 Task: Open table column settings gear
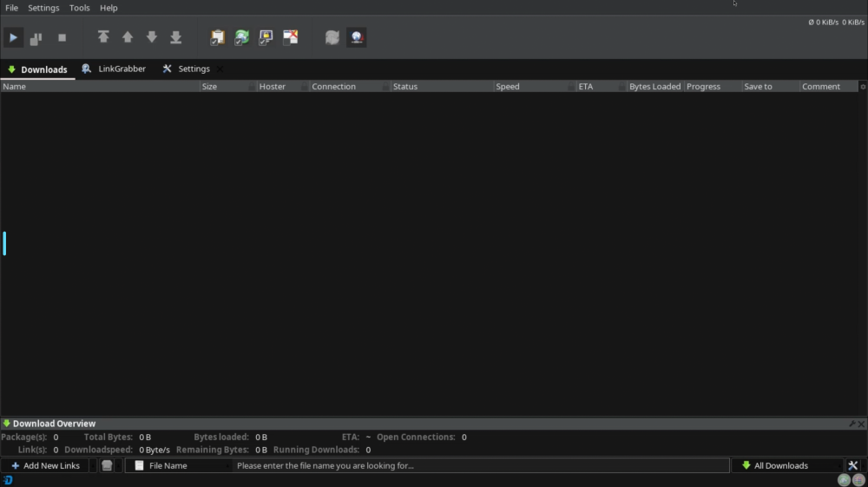pyautogui.click(x=863, y=86)
